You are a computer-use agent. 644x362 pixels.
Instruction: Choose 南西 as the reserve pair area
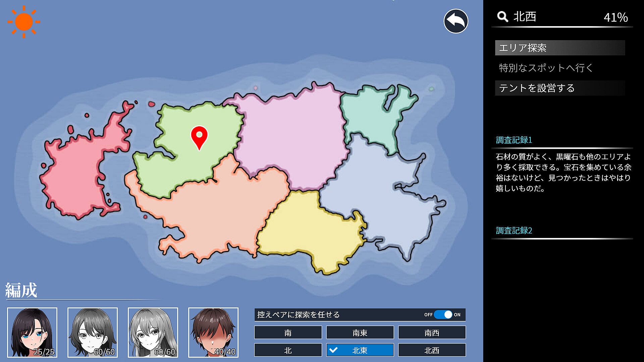click(432, 333)
